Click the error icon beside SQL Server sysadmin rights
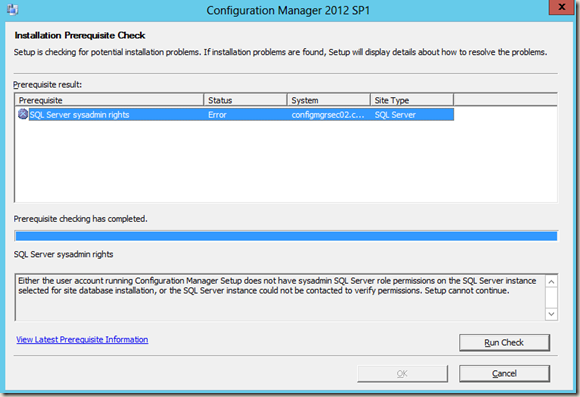 pyautogui.click(x=23, y=114)
